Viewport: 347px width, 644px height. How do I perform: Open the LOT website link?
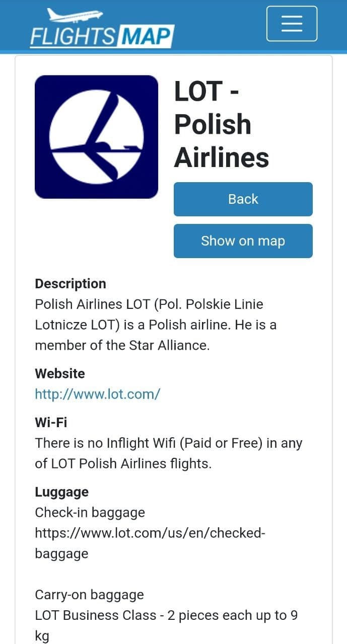97,394
